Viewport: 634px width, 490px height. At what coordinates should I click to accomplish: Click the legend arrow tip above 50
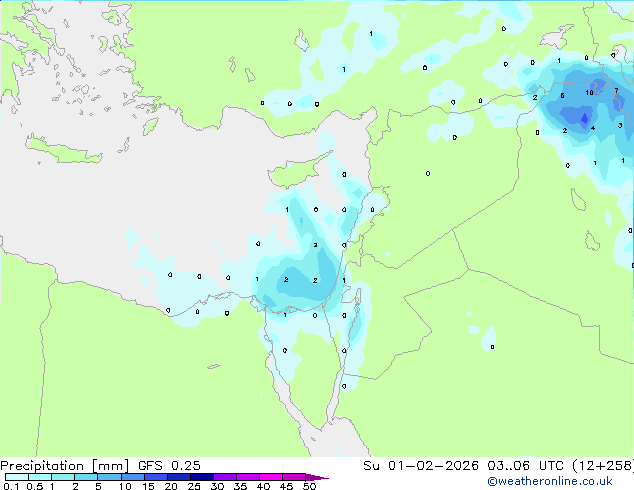(x=317, y=478)
